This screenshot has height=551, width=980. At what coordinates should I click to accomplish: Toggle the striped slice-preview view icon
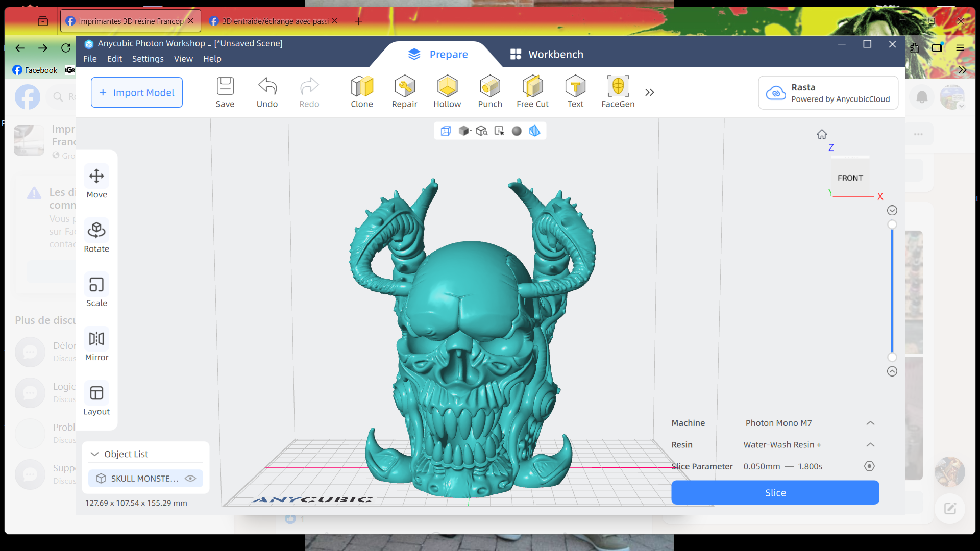534,131
